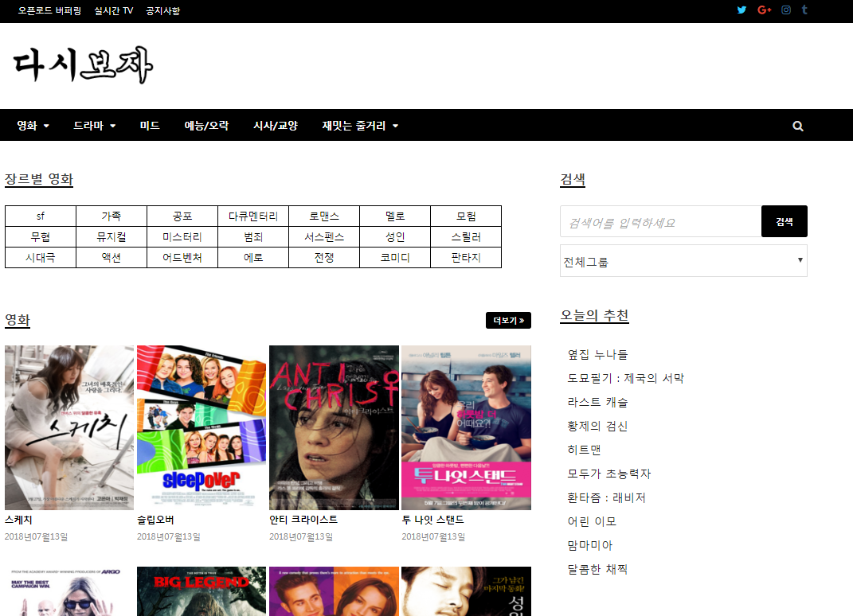Select the 로맨스 genre cell

pos(324,216)
